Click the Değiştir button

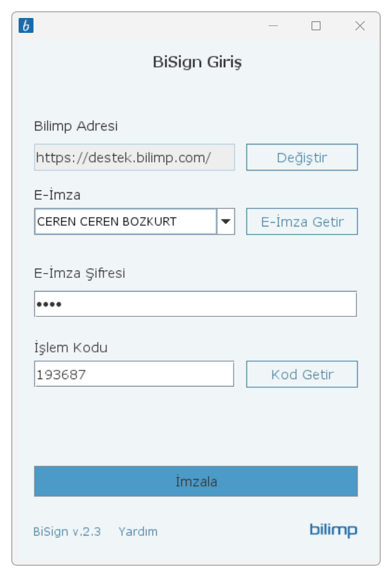(302, 158)
